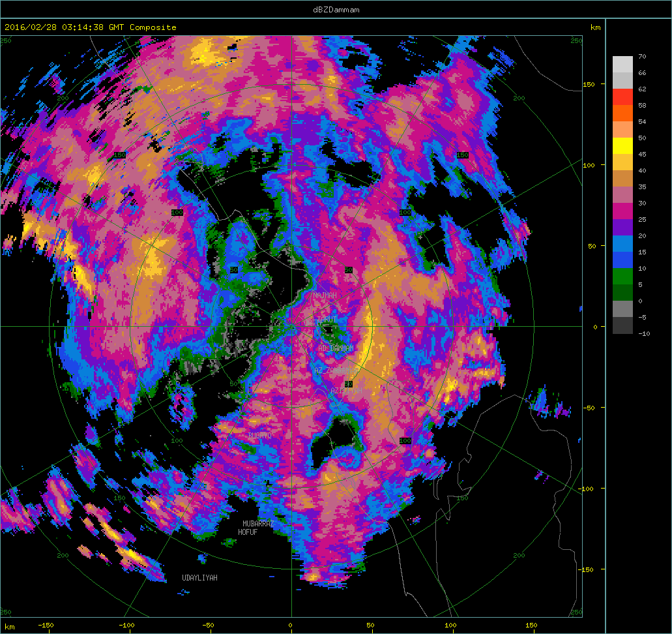Pick the dark green 0–5 dBZ legend swatch

622,293
